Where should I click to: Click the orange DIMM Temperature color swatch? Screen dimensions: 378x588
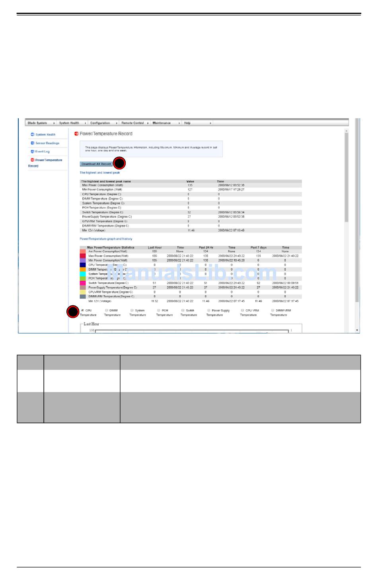click(x=83, y=270)
